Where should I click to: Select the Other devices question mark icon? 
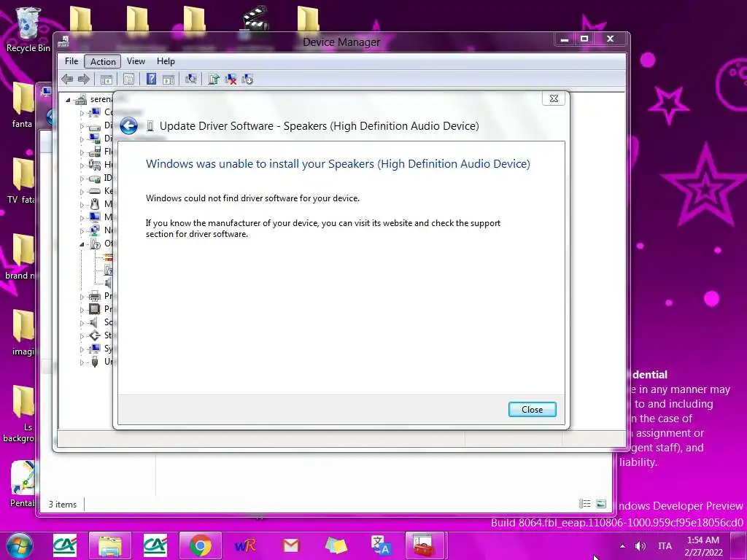tap(95, 244)
